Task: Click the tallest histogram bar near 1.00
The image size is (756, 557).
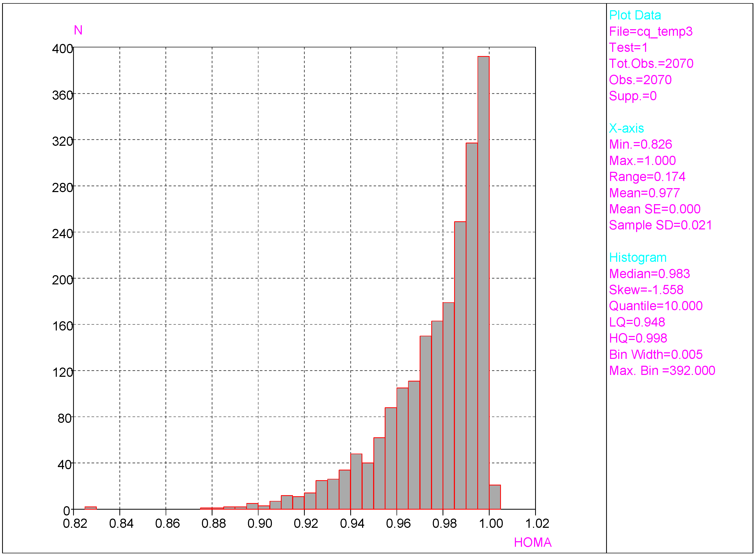Action: pos(483,283)
